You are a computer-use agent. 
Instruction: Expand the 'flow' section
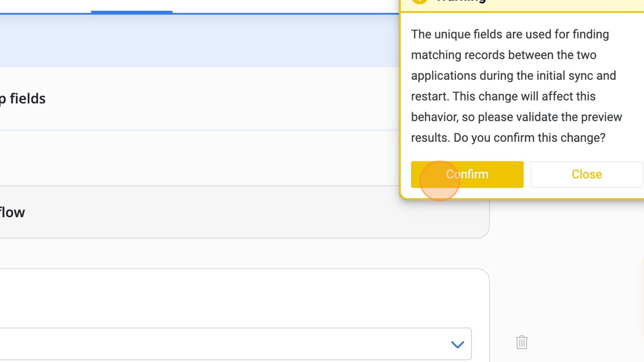tap(244, 212)
